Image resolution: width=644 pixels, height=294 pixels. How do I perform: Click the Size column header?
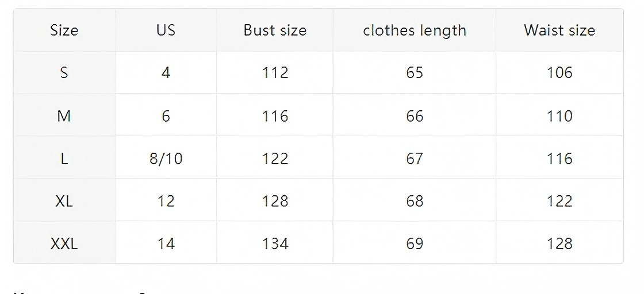click(64, 30)
